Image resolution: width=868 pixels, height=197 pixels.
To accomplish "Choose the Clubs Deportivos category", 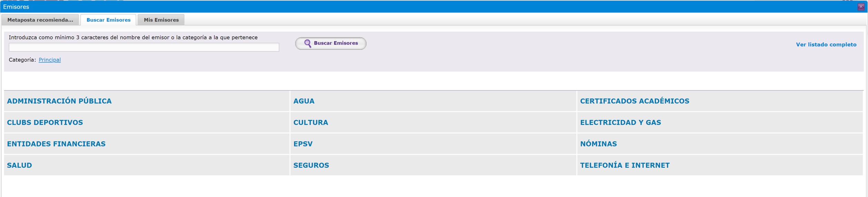I will pos(45,123).
